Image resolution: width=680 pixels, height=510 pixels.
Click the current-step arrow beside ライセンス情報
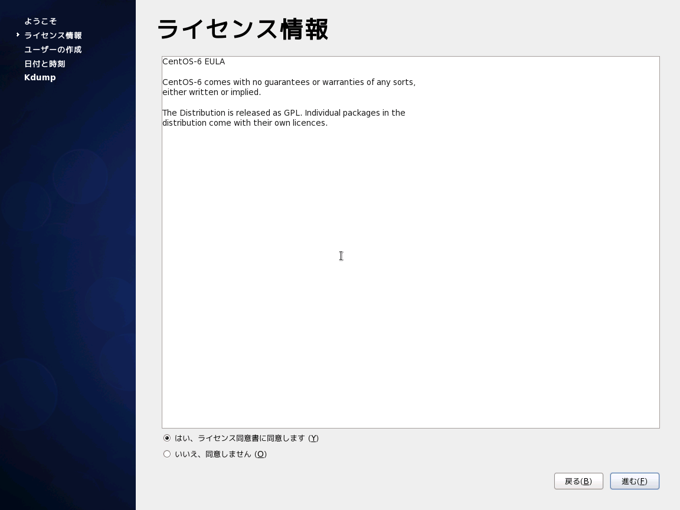pyautogui.click(x=18, y=35)
